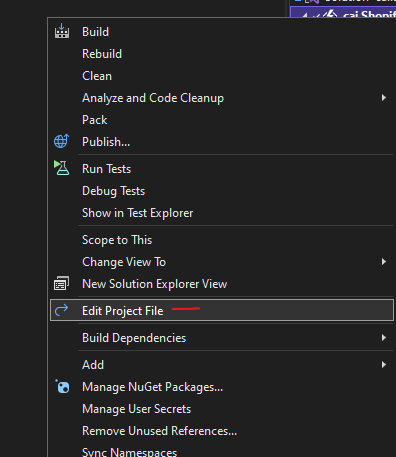
Task: Click the Edit Project File arrow icon
Action: coord(61,310)
